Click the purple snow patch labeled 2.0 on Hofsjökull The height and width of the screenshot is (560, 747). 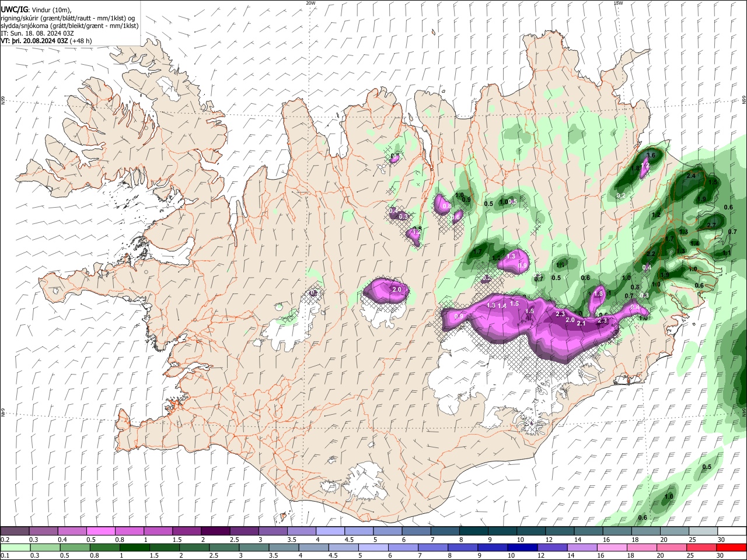click(x=385, y=290)
